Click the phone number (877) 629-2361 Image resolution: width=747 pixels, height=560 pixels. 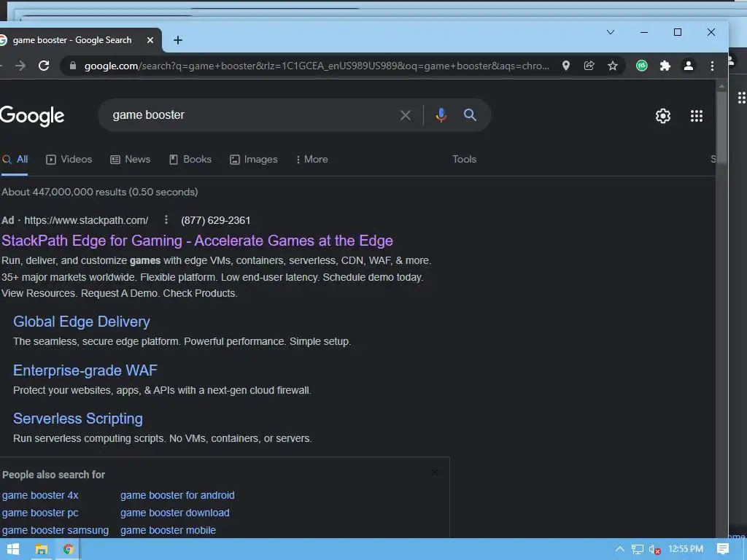pos(215,220)
